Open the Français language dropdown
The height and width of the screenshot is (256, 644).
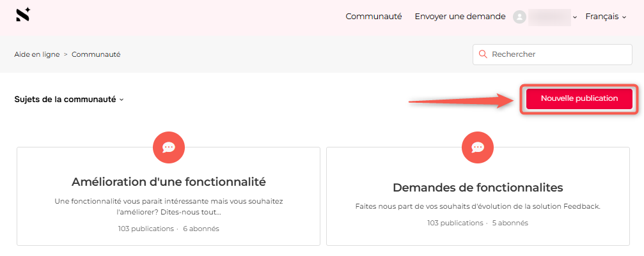[x=606, y=17]
